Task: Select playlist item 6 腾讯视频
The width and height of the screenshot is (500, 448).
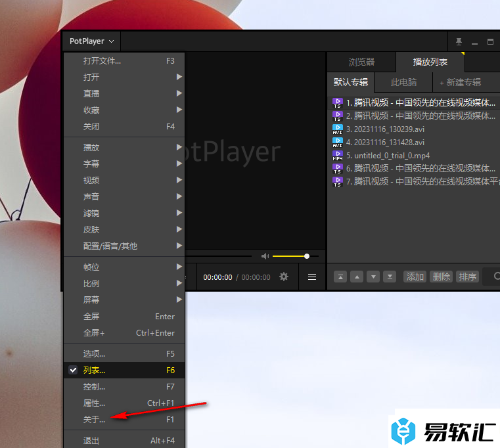Action: 414,168
